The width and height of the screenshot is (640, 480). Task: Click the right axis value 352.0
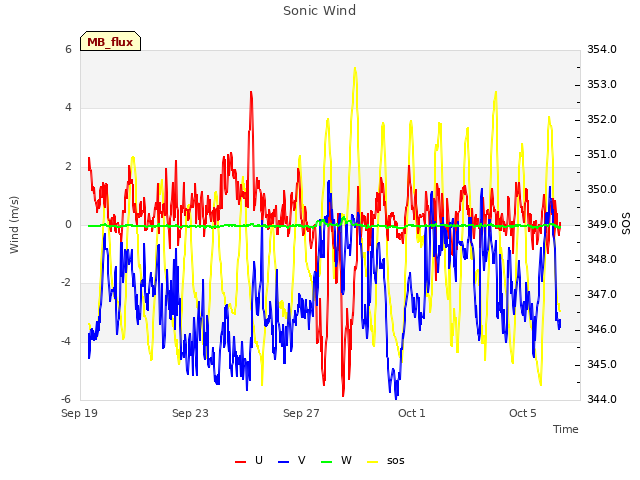[x=602, y=119]
